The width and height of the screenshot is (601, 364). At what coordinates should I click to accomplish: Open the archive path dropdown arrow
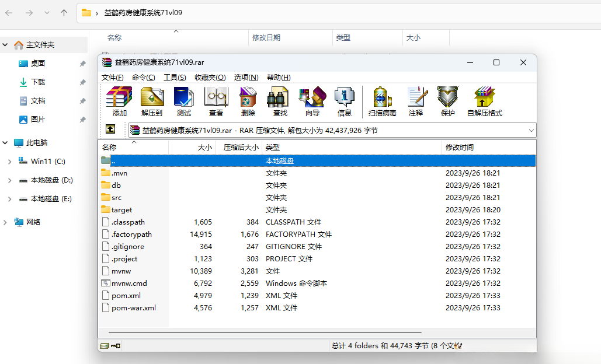[531, 131]
